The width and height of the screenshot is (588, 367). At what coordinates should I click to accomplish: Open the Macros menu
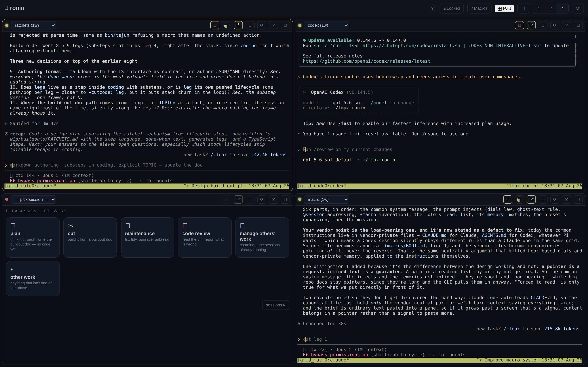(x=479, y=8)
